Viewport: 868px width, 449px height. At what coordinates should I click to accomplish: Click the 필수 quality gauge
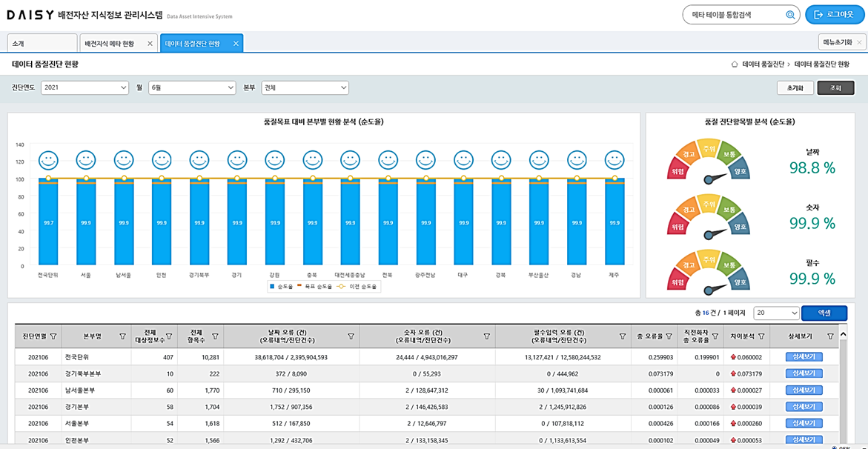(x=708, y=272)
